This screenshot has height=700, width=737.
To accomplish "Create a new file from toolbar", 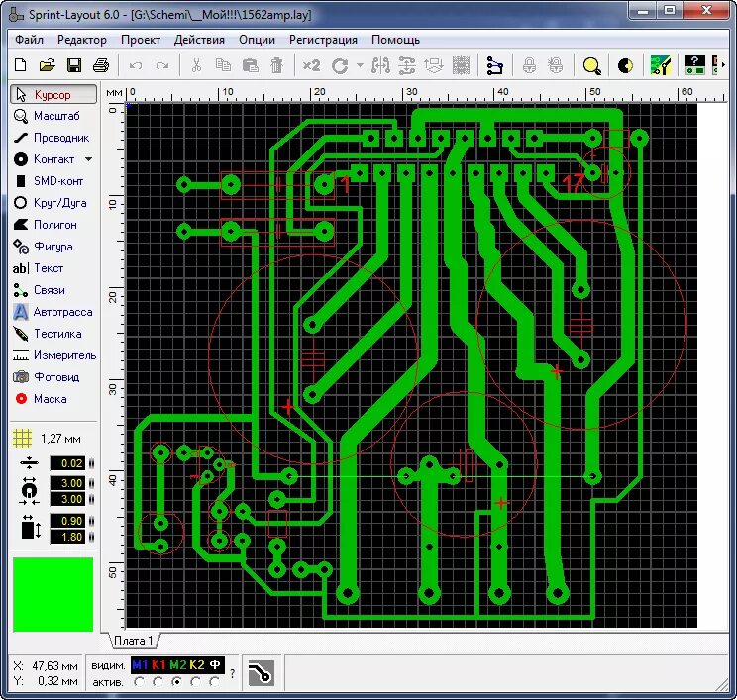I will [x=20, y=65].
